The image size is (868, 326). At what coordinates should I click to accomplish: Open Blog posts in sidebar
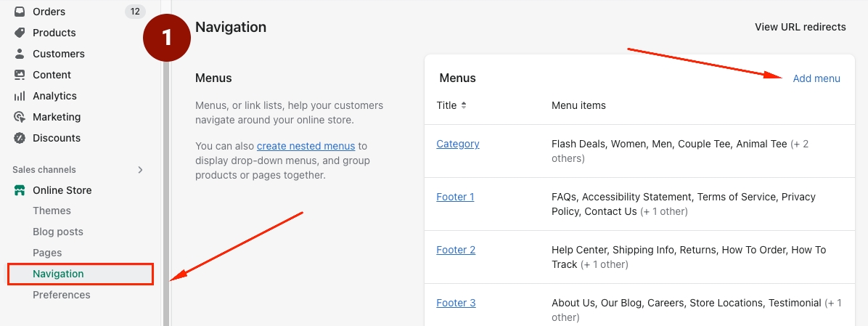(58, 232)
